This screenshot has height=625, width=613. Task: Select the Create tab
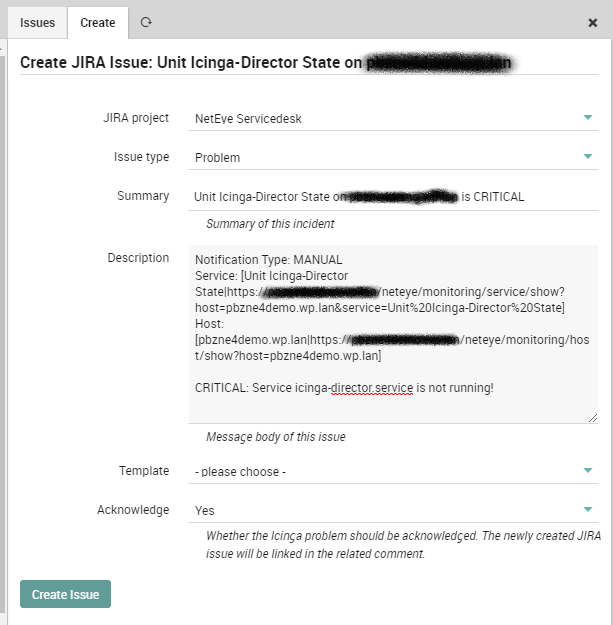pyautogui.click(x=98, y=23)
